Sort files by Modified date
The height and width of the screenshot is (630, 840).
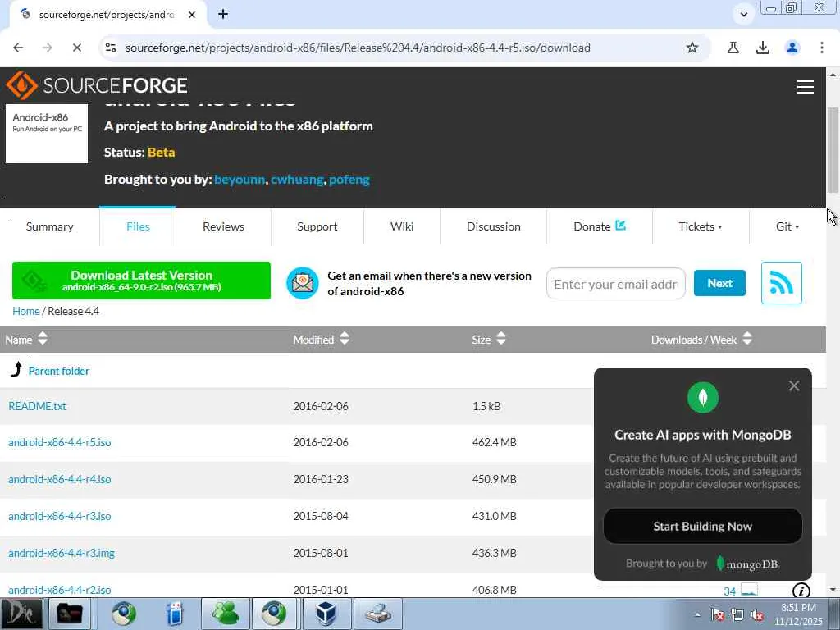321,339
